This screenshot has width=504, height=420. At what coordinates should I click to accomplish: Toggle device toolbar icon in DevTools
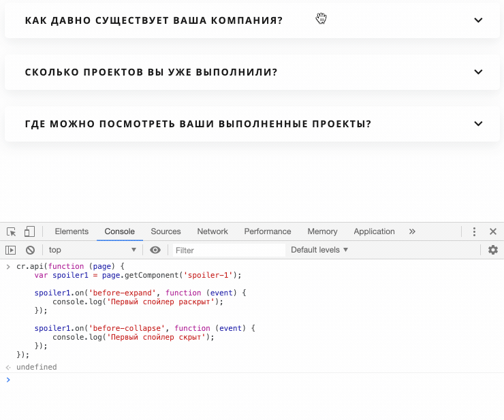(29, 231)
